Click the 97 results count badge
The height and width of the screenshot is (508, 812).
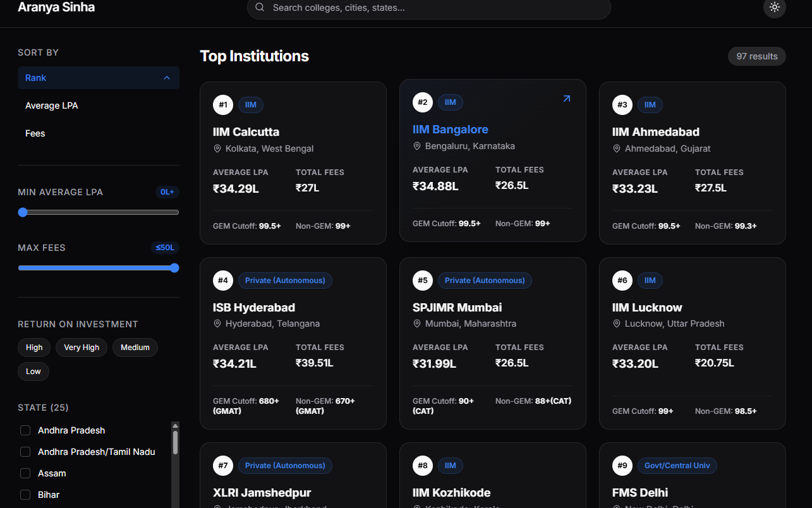pos(757,56)
